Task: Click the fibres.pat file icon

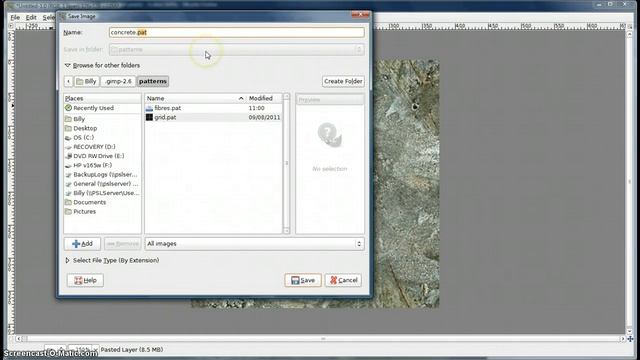Action: pos(149,108)
